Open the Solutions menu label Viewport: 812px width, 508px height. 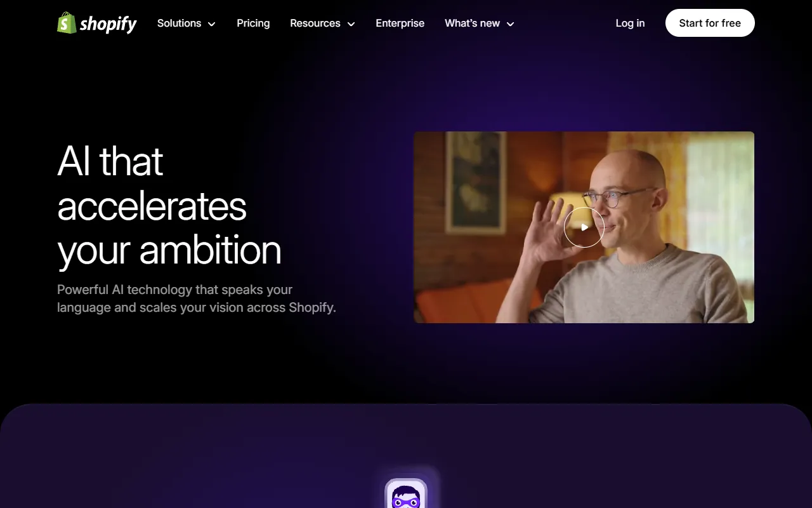[x=179, y=23]
